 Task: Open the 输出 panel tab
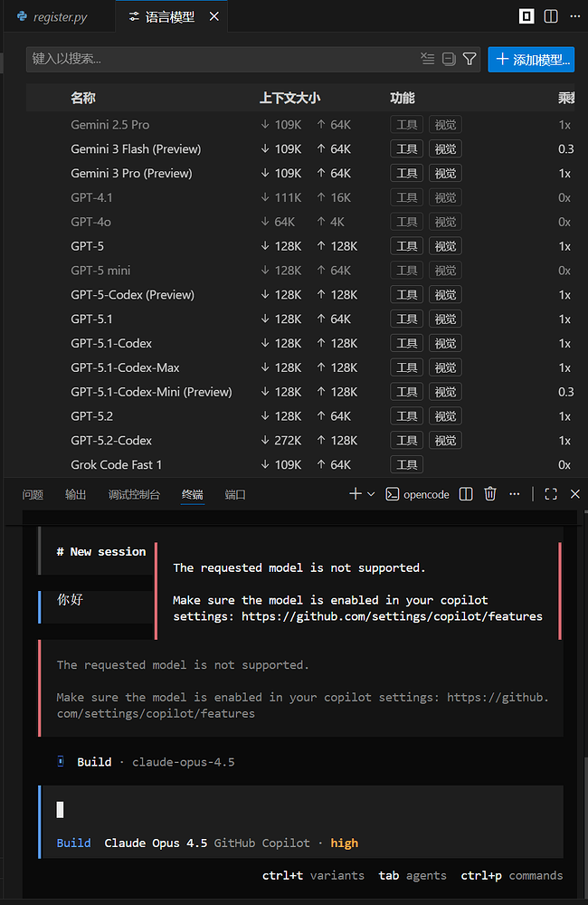pyautogui.click(x=76, y=495)
